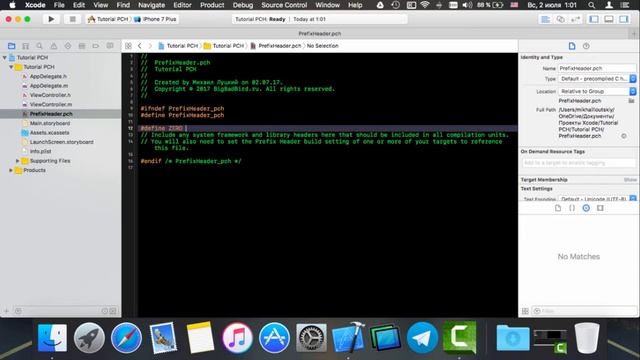Switch to Standard editor
The image size is (640, 360).
point(545,19)
